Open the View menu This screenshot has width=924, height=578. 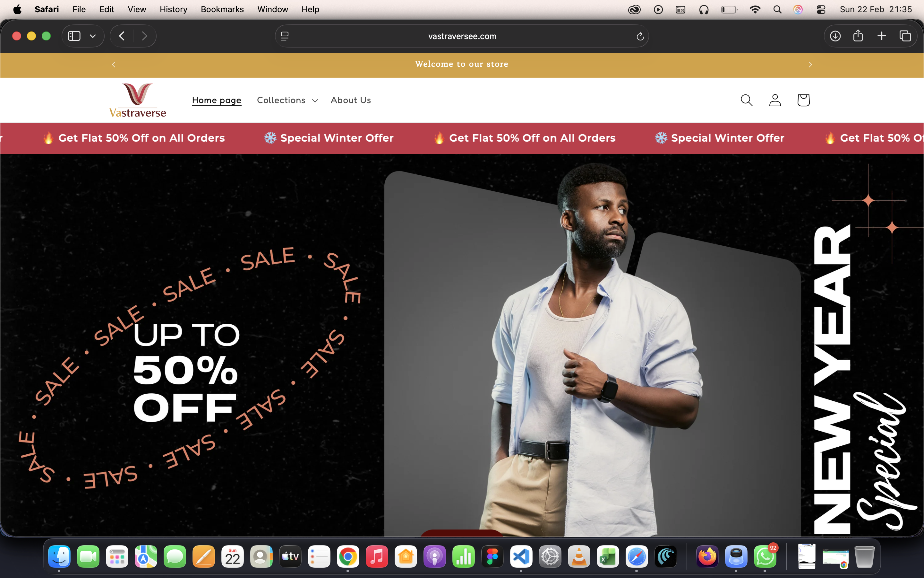(x=137, y=9)
